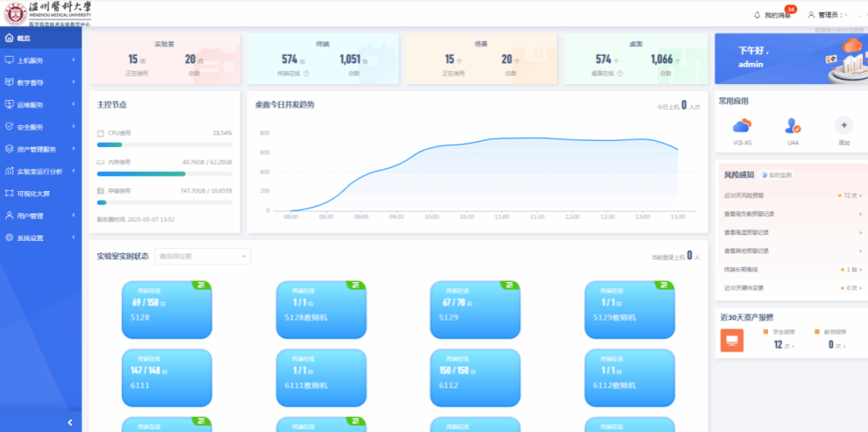This screenshot has width=868, height=432.
Task: Open the VOI-XG cloud app icon
Action: click(x=742, y=126)
